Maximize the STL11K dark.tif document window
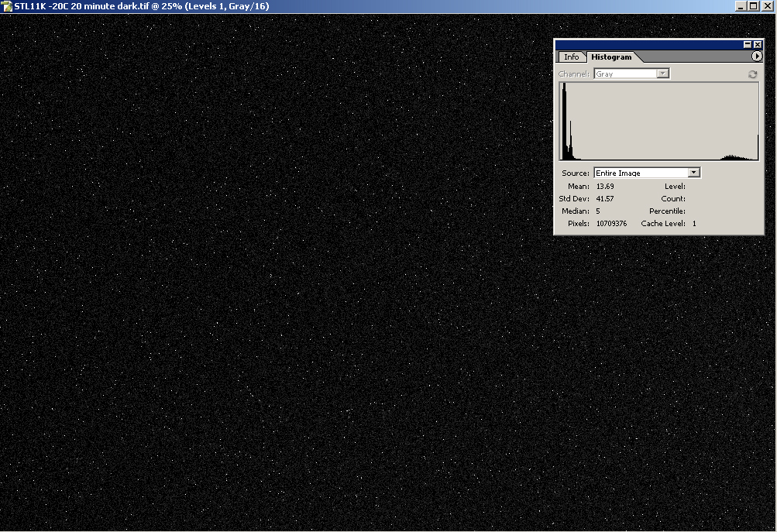This screenshot has height=532, width=777. pyautogui.click(x=754, y=6)
